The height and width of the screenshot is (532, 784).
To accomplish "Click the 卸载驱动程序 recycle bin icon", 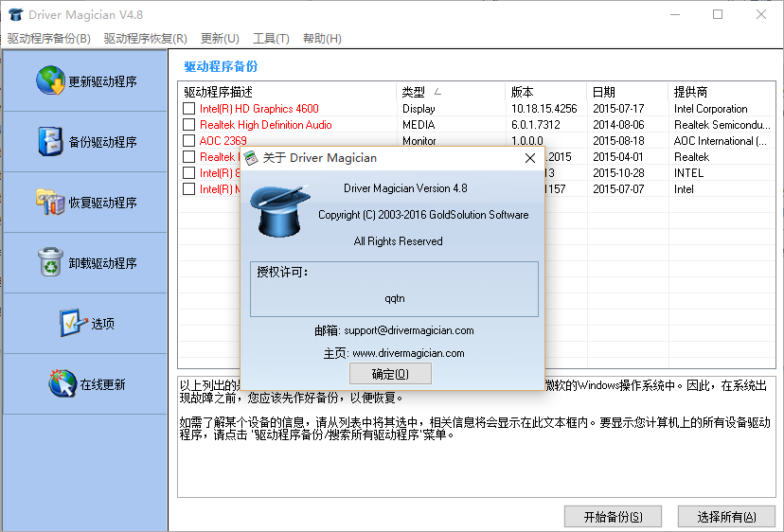I will coord(50,263).
